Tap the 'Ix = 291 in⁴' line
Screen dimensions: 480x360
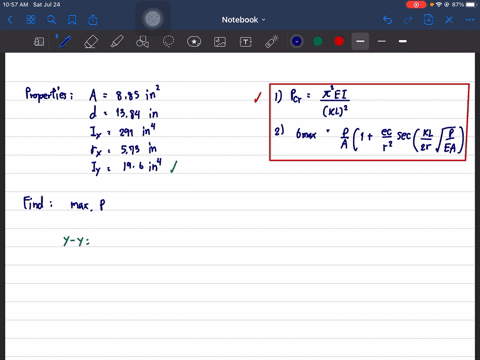tap(123, 131)
